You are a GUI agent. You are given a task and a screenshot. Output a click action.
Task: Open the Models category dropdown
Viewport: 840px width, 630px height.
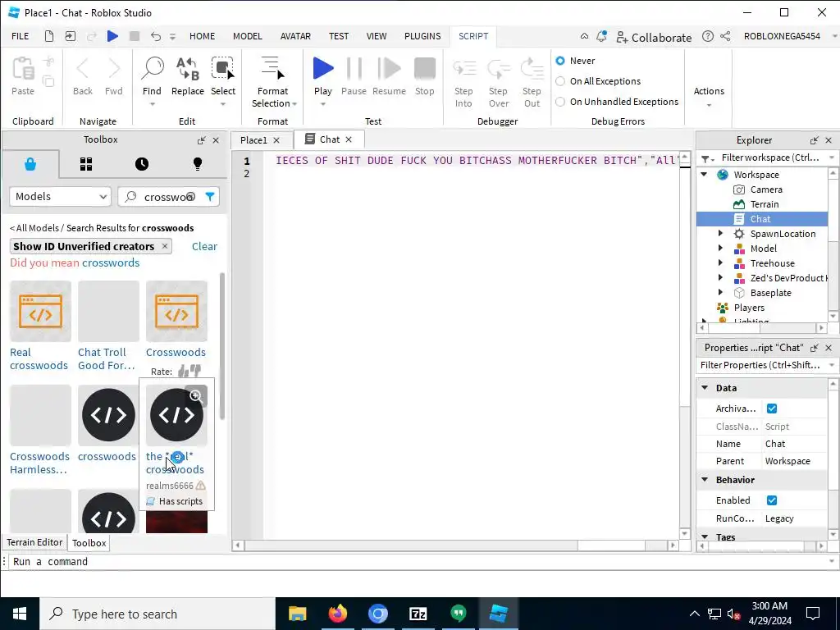pos(60,197)
